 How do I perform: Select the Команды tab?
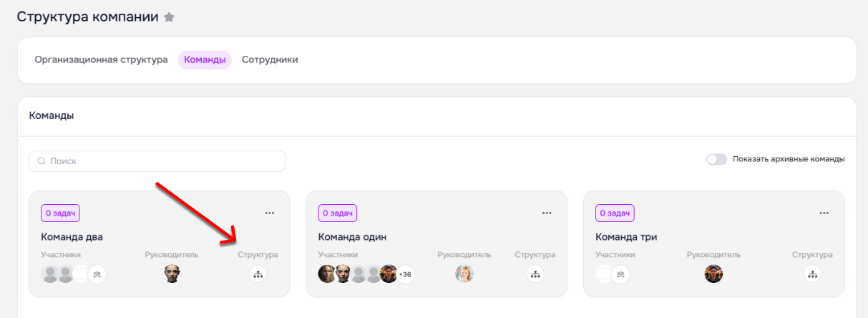click(205, 60)
